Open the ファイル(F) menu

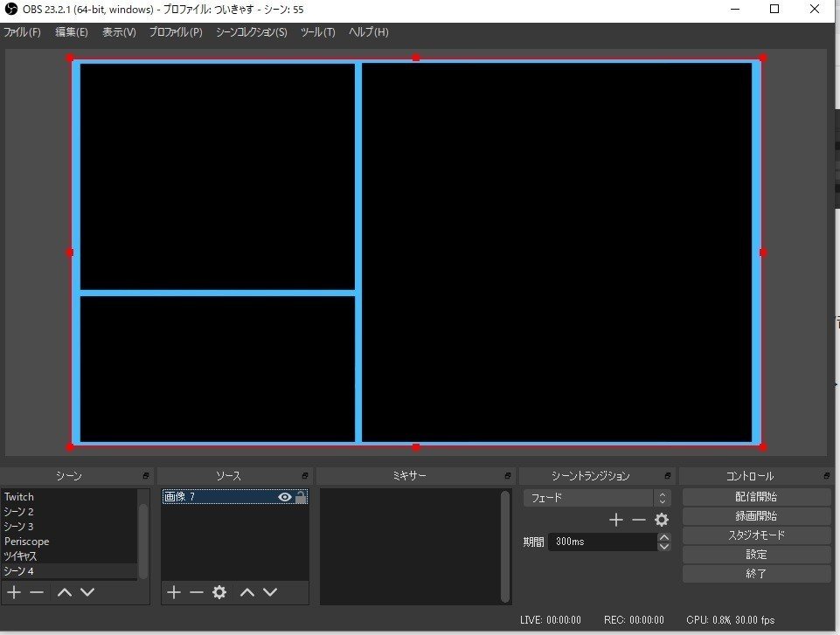[x=23, y=32]
